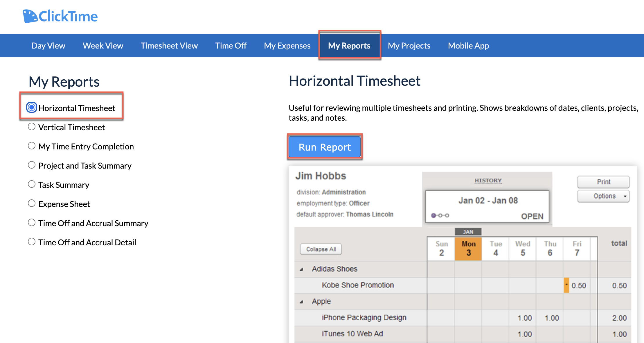This screenshot has height=343, width=644.
Task: Click the total column header
Action: point(619,243)
